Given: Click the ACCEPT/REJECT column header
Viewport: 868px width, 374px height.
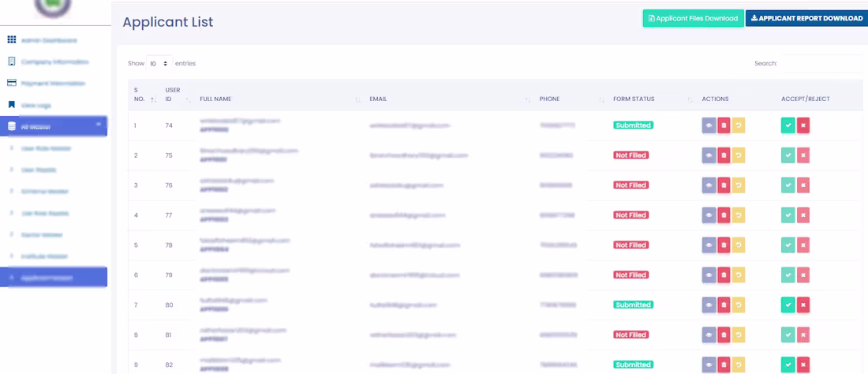Looking at the screenshot, I should (806, 99).
